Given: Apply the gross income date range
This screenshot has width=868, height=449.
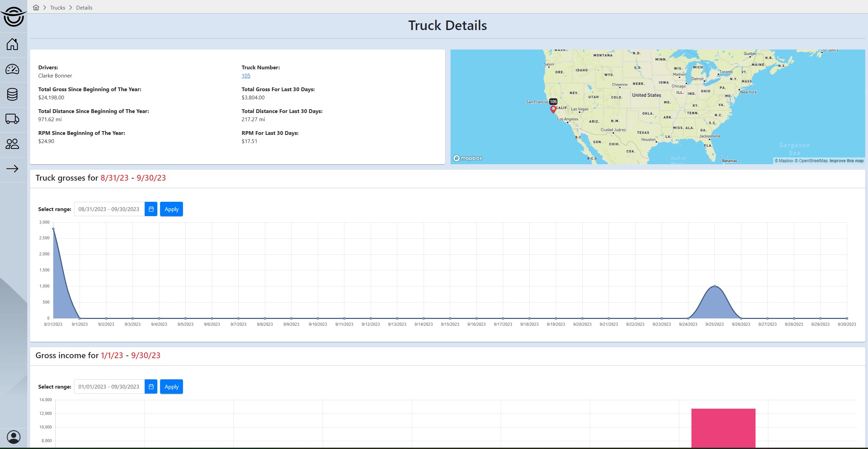Looking at the screenshot, I should [x=171, y=387].
